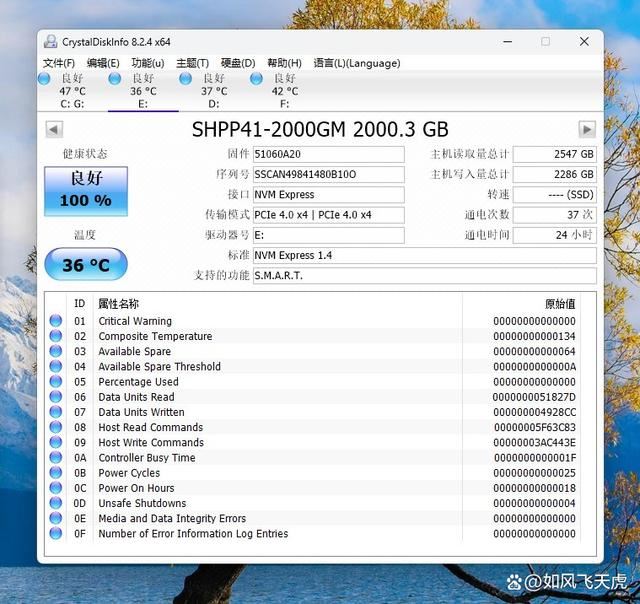Click the serial number field
Image resolution: width=640 pixels, height=604 pixels.
pos(328,174)
